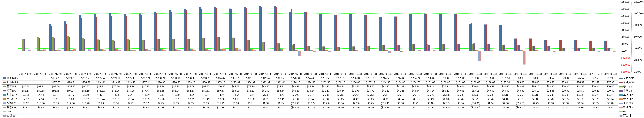
Task: Click the $2.13 cell in 基本CFPS row
Action: pyautogui.click(x=26, y=95)
